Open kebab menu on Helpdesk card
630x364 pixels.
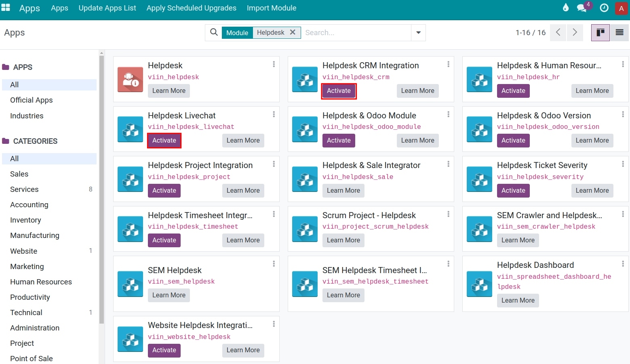tap(274, 64)
